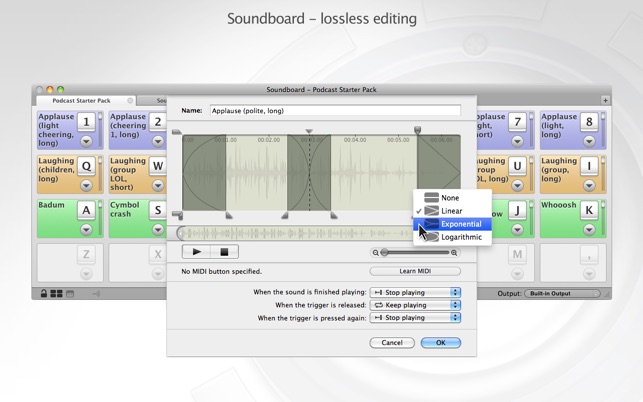
Task: Open the options arrow on the key 7 pad
Action: pos(518,142)
